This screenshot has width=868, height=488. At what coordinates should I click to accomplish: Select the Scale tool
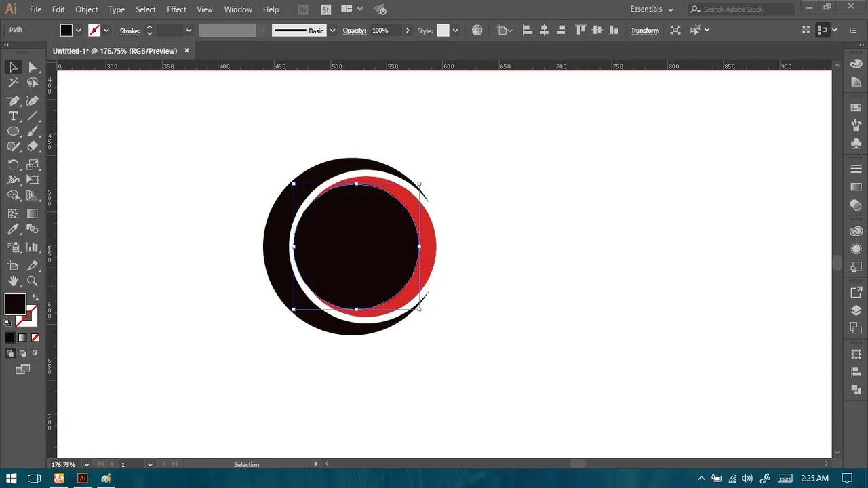pos(33,165)
